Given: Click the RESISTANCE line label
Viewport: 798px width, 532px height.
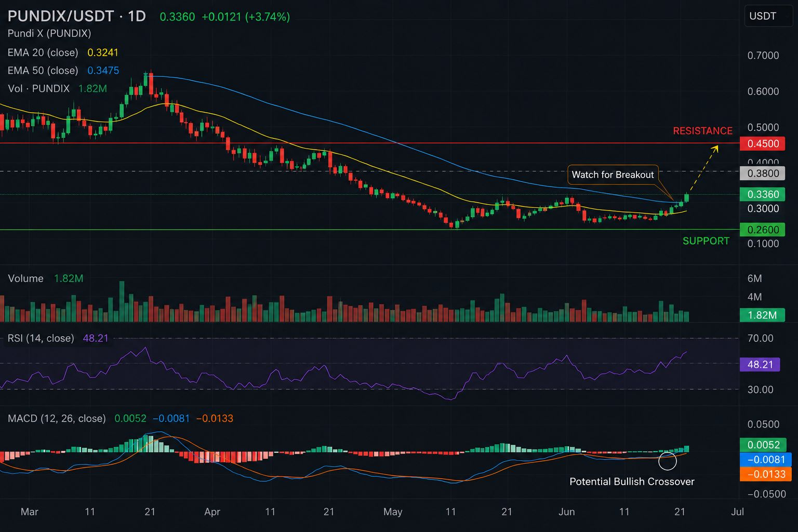Looking at the screenshot, I should [703, 131].
